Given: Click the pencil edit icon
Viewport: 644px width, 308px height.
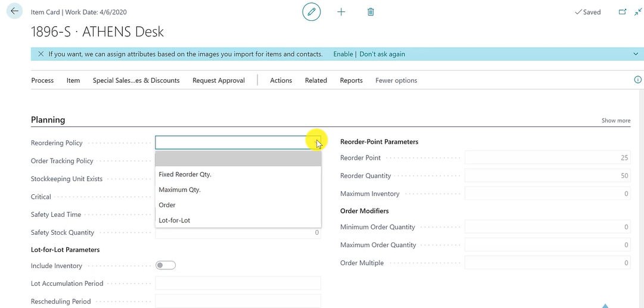Looking at the screenshot, I should click(x=312, y=12).
